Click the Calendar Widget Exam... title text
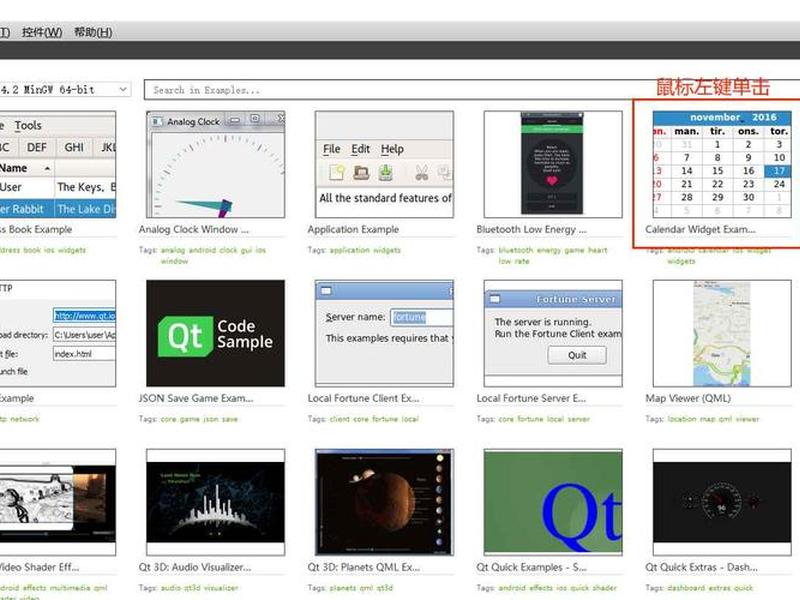 click(x=700, y=230)
